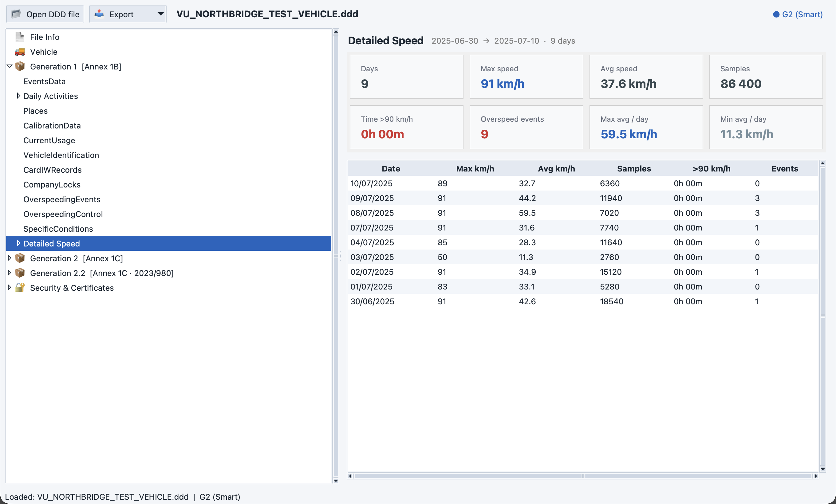The image size is (836, 504).
Task: Select CurrentUsage in the tree
Action: (x=49, y=140)
